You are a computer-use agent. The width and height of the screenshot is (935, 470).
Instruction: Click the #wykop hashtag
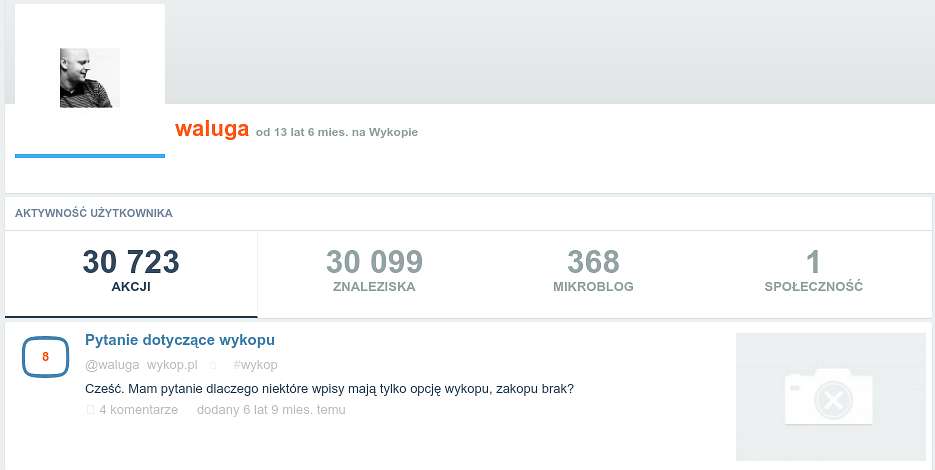click(x=255, y=364)
